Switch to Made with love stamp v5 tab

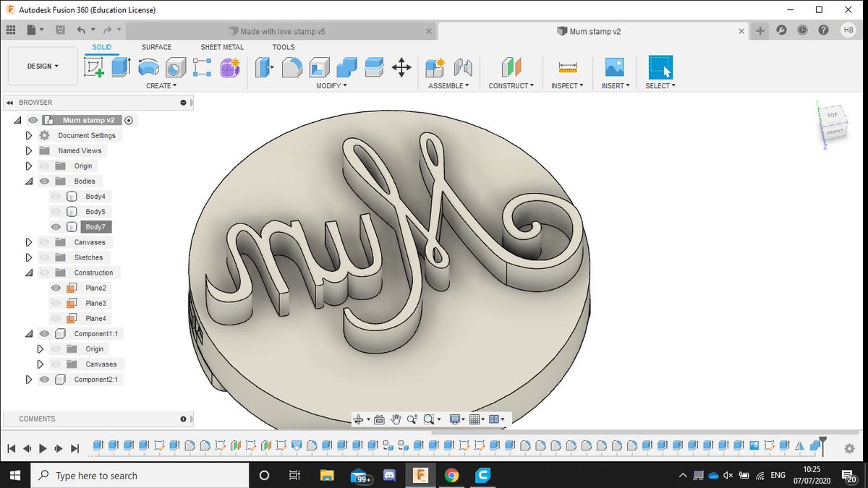[283, 31]
